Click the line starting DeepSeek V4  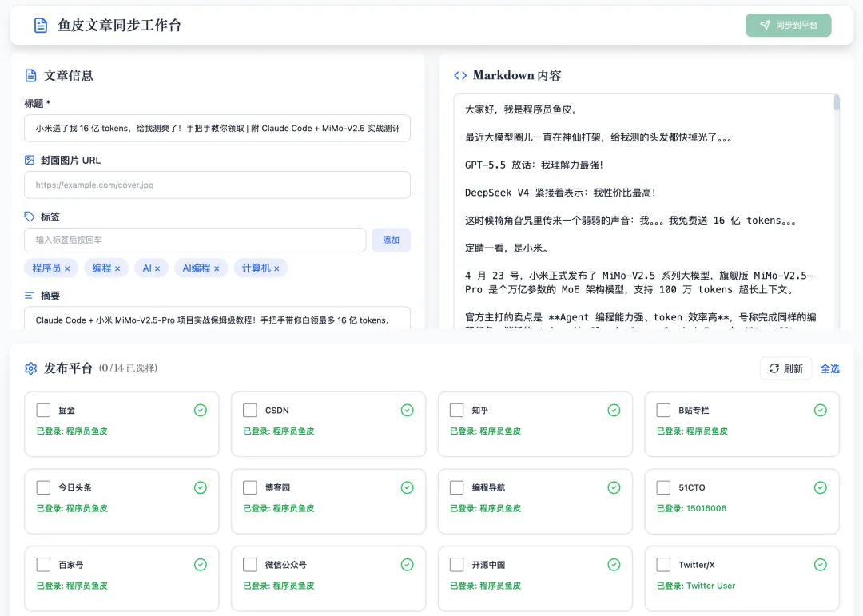[x=561, y=193]
